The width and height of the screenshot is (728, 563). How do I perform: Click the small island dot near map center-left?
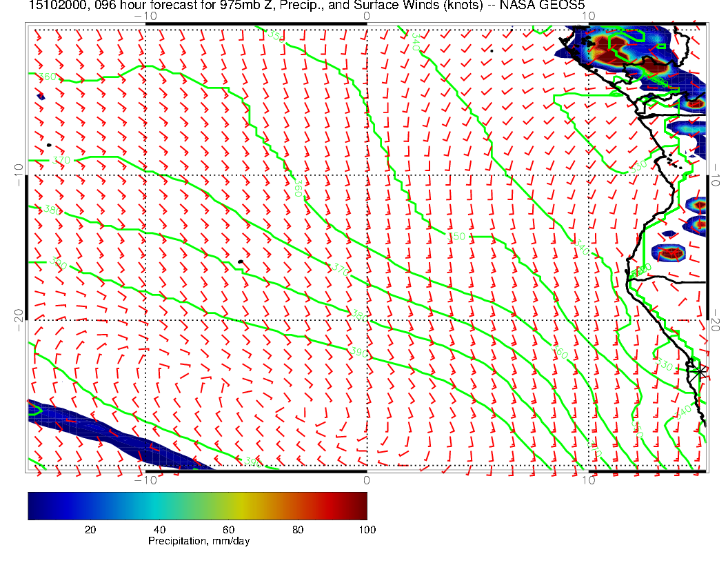[240, 261]
